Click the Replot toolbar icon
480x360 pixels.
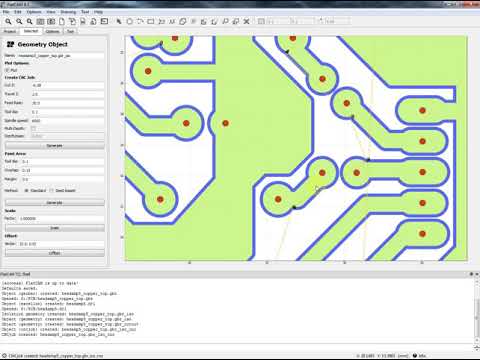40,21
